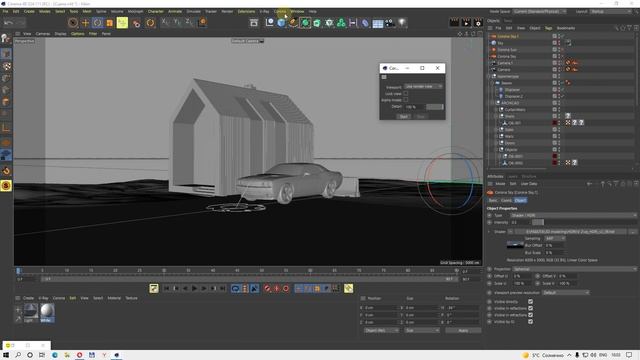
Task: Open Windows Start menu
Action: 6,355
